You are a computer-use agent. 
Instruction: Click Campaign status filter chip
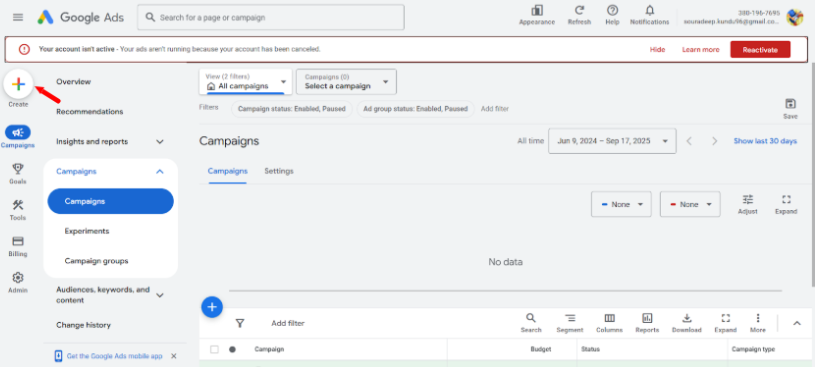click(292, 109)
